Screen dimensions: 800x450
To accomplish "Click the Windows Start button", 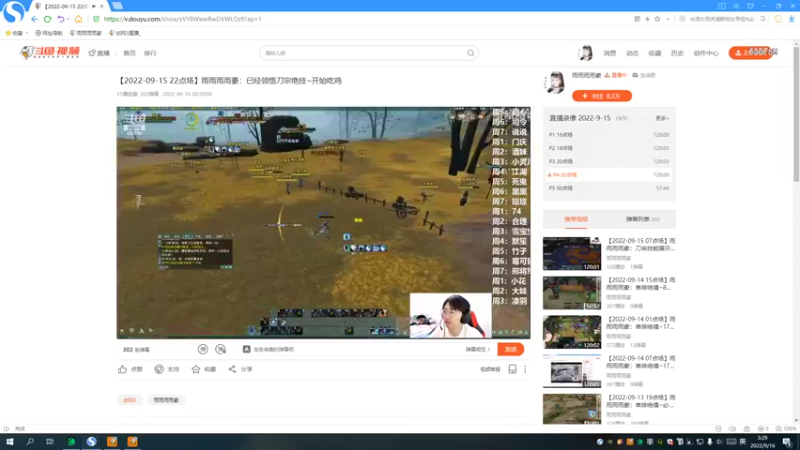I will [10, 441].
